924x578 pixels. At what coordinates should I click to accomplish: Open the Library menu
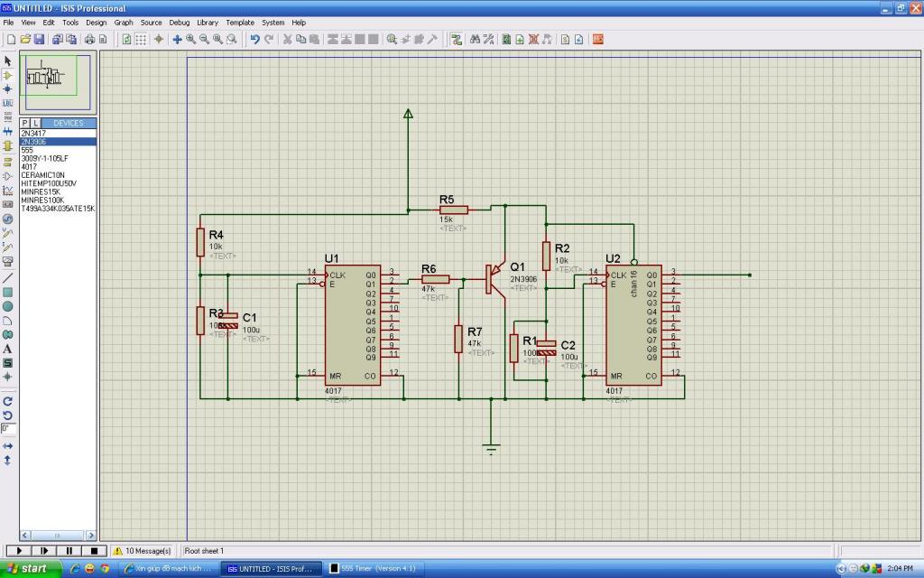click(x=207, y=22)
